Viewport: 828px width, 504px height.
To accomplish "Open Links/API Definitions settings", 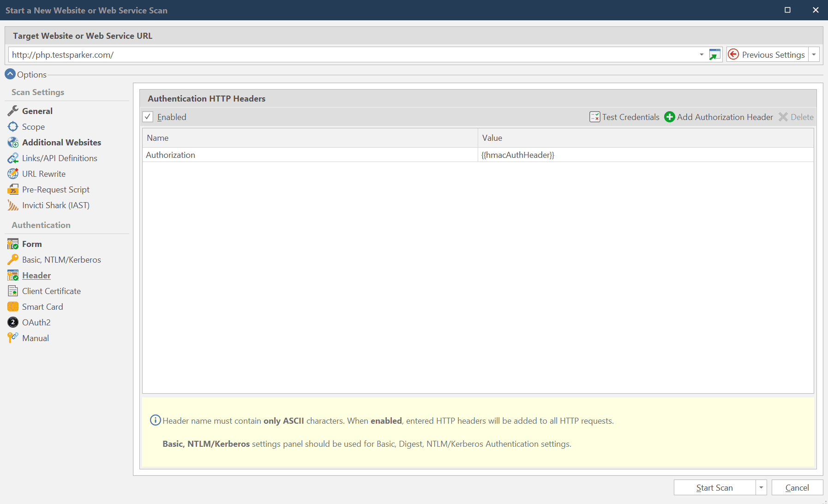I will (60, 158).
